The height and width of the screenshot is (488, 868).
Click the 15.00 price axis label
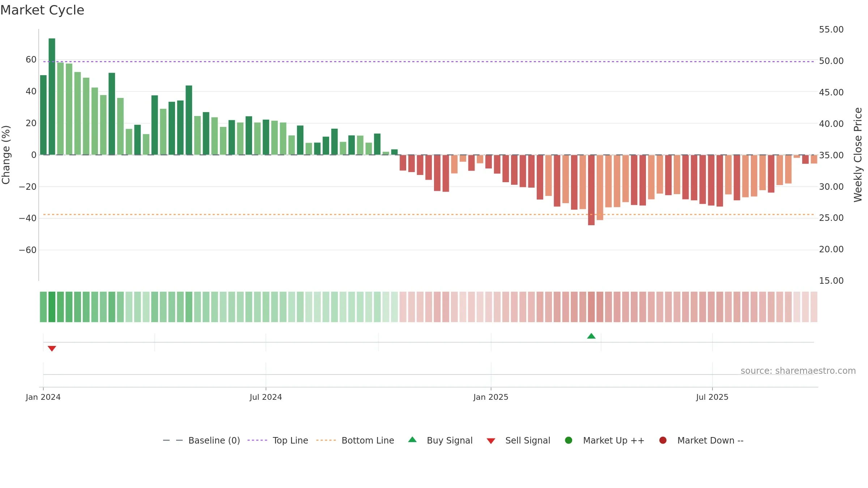tap(831, 281)
